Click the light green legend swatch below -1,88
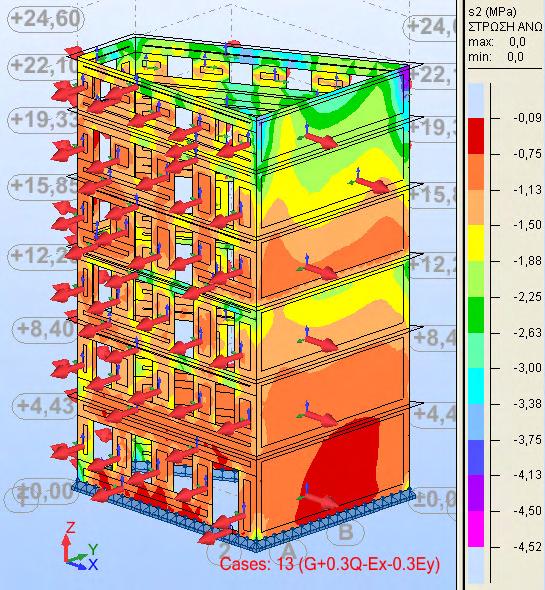Viewport: 545px width, 590px height. [476, 279]
